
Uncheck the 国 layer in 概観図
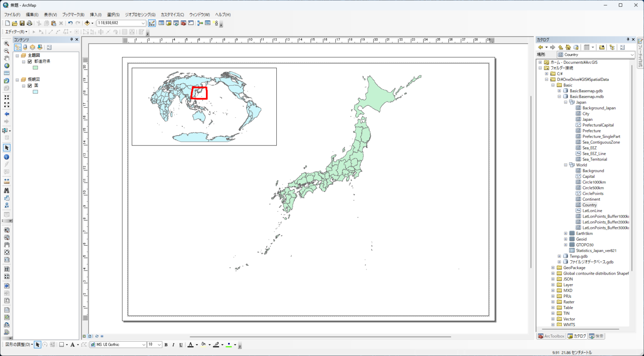(x=30, y=86)
